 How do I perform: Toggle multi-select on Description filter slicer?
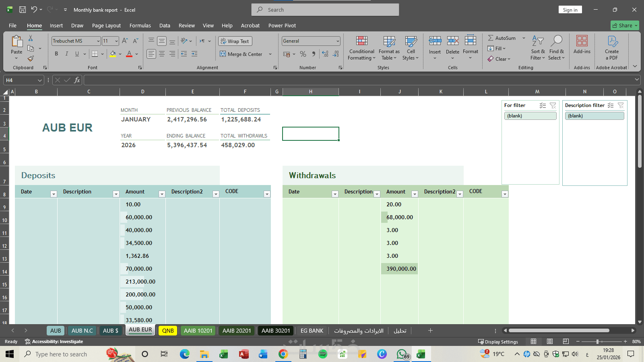tap(611, 105)
